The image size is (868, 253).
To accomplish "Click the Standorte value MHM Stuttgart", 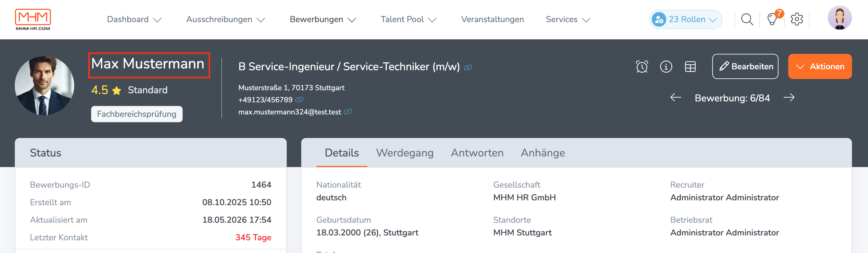I will coord(522,232).
